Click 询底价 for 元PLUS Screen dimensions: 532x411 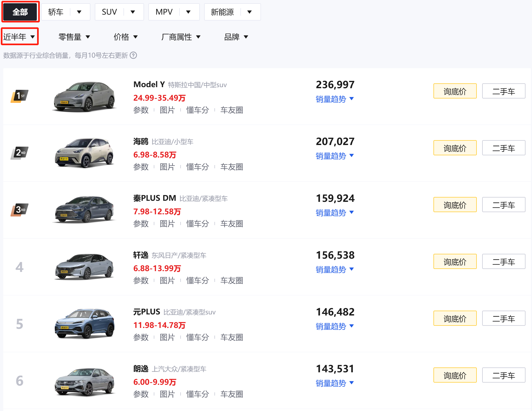pyautogui.click(x=455, y=318)
